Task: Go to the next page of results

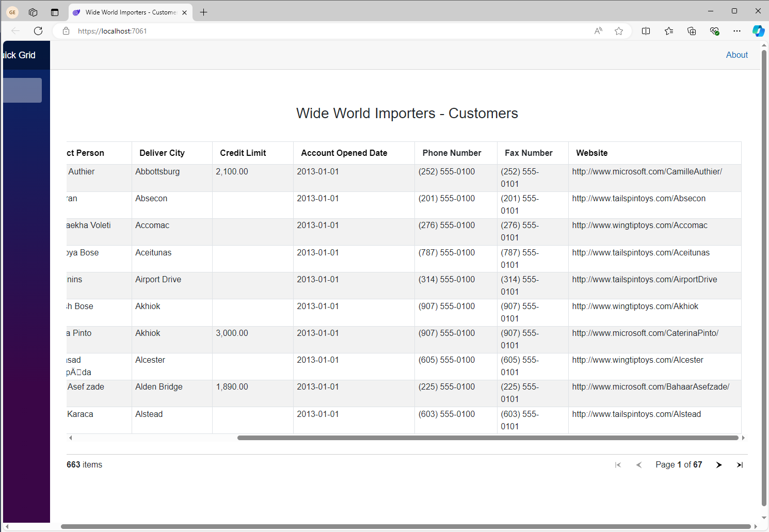Action: [x=719, y=465]
